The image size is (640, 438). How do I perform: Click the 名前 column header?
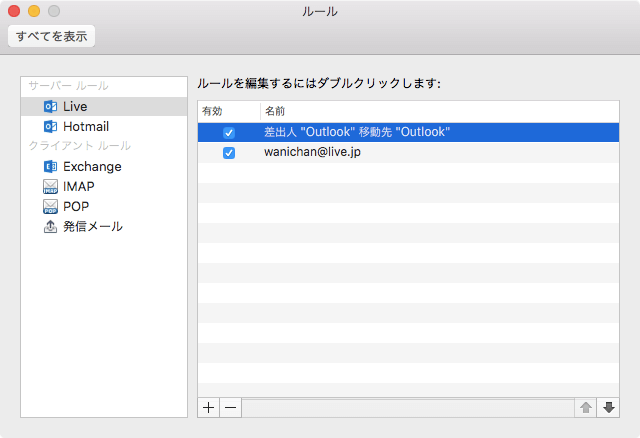click(440, 111)
